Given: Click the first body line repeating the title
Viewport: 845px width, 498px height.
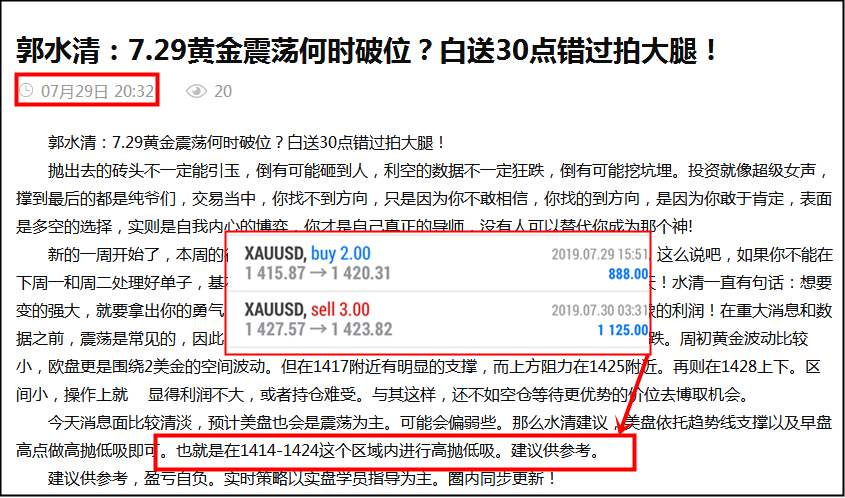Looking at the screenshot, I should (x=247, y=143).
